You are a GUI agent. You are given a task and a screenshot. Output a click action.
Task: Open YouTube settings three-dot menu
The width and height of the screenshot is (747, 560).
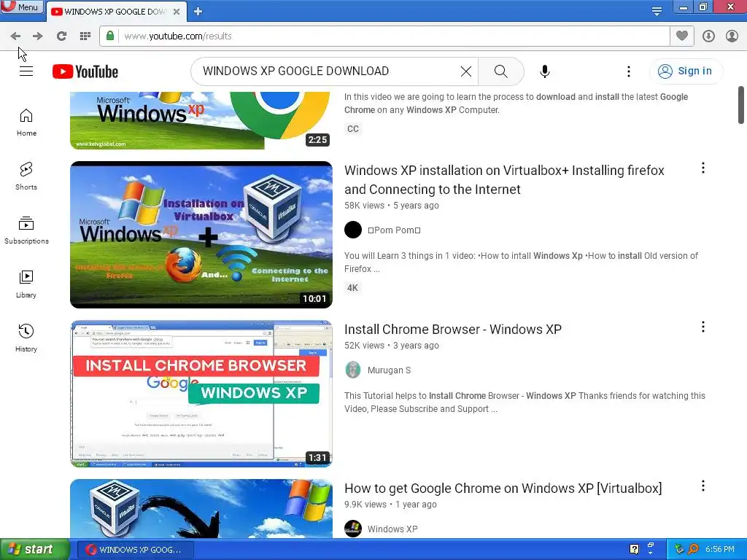(x=628, y=71)
